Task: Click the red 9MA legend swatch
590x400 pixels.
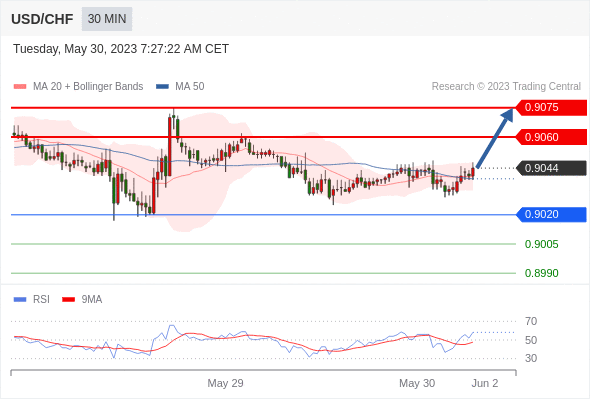Action: pyautogui.click(x=68, y=300)
